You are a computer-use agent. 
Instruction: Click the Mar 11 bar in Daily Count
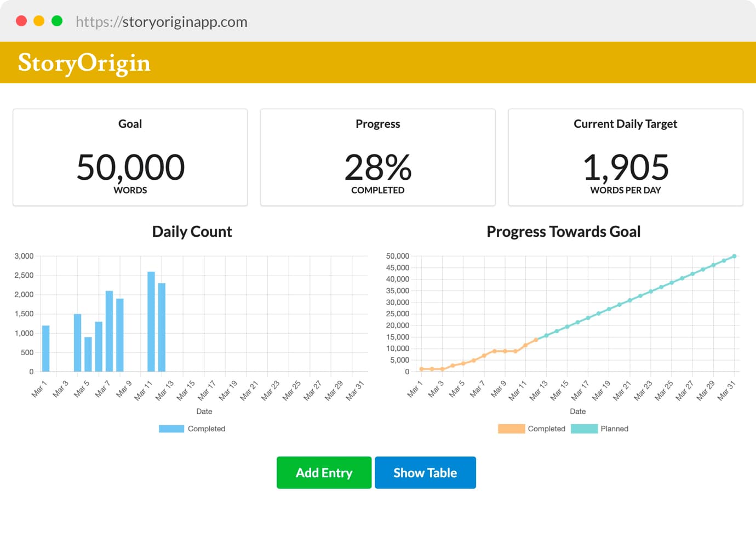(151, 322)
